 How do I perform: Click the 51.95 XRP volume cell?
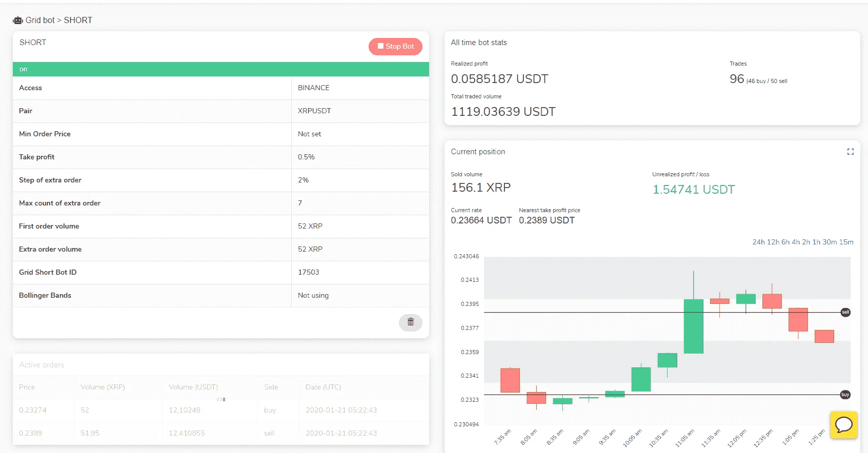90,433
